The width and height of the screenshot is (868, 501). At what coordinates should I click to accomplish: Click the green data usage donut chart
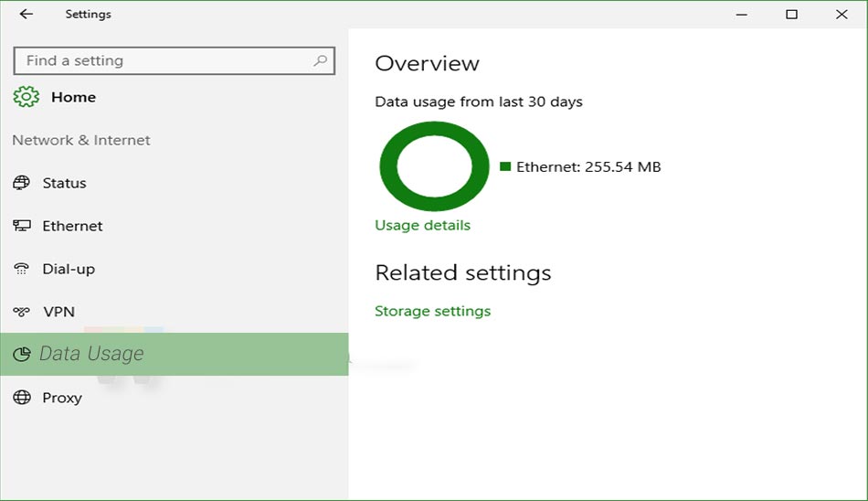[435, 166]
